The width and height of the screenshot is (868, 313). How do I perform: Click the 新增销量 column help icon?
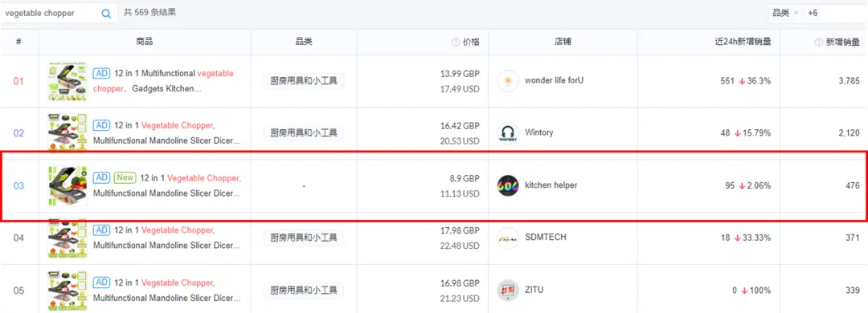pos(819,42)
